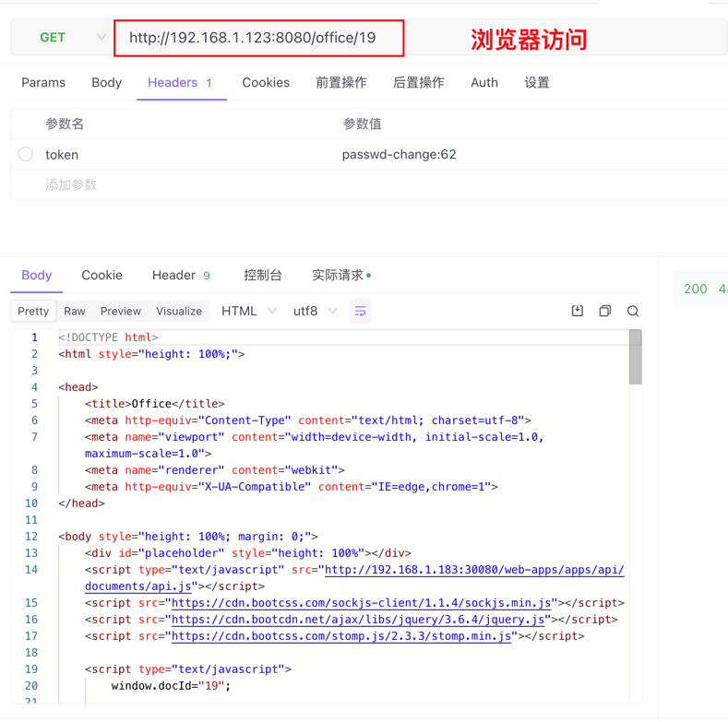728x722 pixels.
Task: Open the 设置 tab
Action: pyautogui.click(x=537, y=83)
